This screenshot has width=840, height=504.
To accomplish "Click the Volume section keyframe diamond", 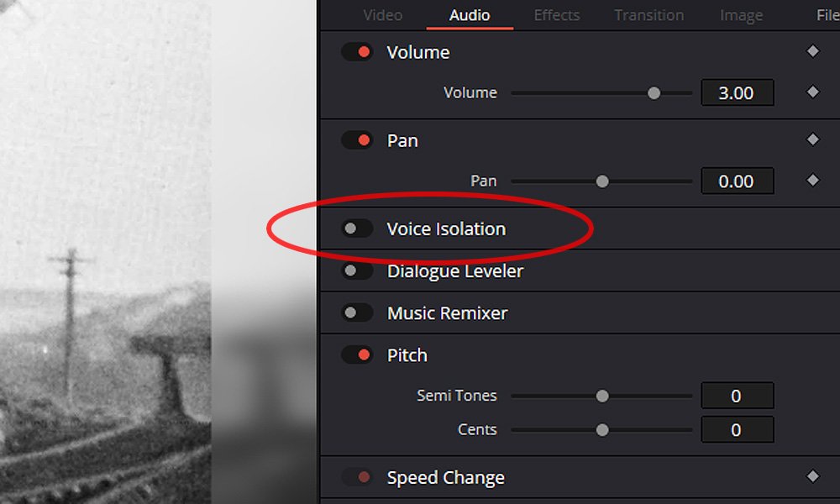I will [812, 52].
